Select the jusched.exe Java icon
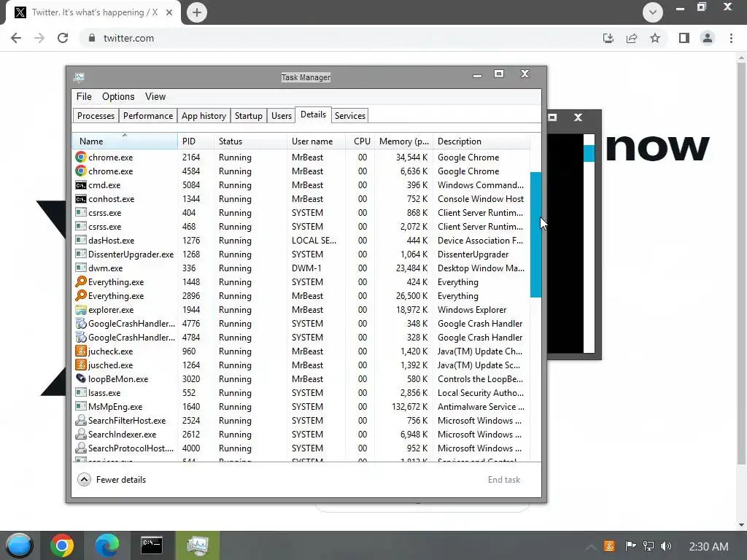747x560 pixels. point(81,365)
